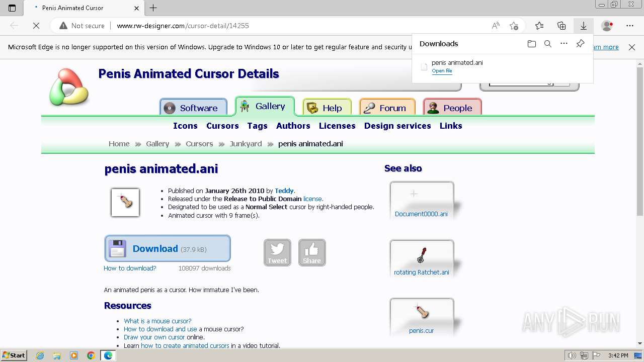This screenshot has height=362, width=644.
Task: Click the Downloads toolbar icon in Edge
Action: 583,26
